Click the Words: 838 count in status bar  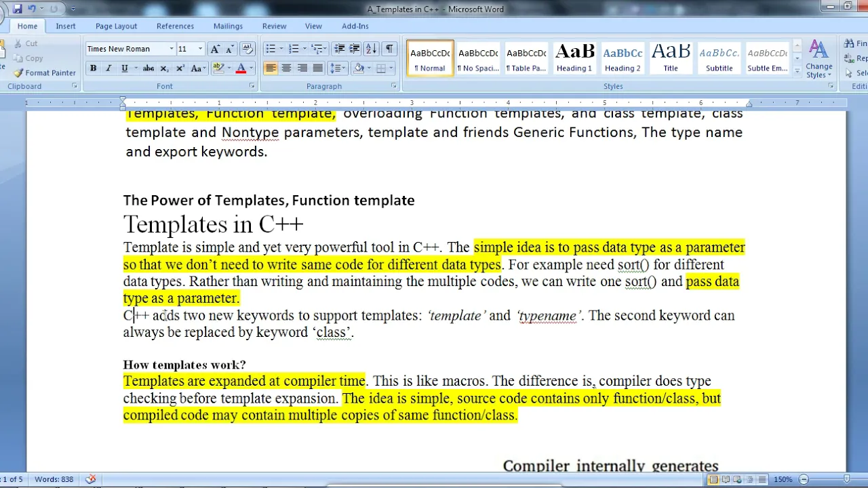(54, 479)
